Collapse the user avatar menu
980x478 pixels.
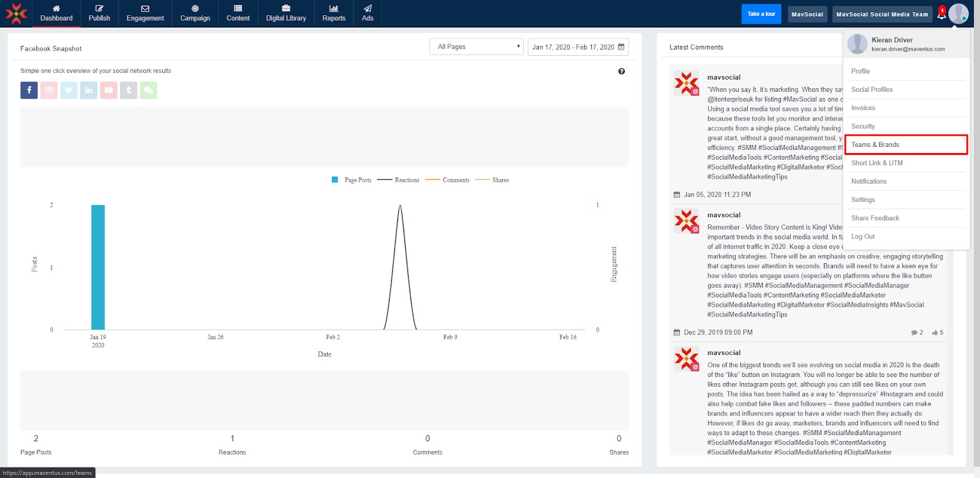point(959,13)
